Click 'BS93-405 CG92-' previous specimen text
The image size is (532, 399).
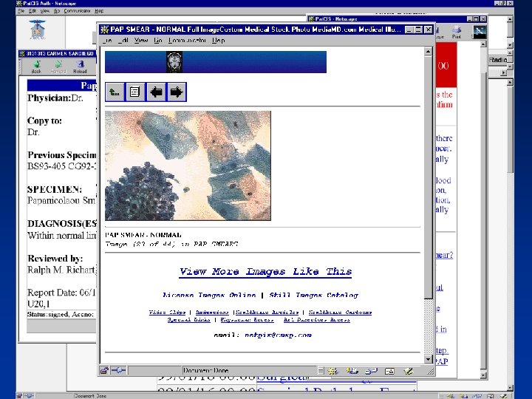click(x=62, y=166)
